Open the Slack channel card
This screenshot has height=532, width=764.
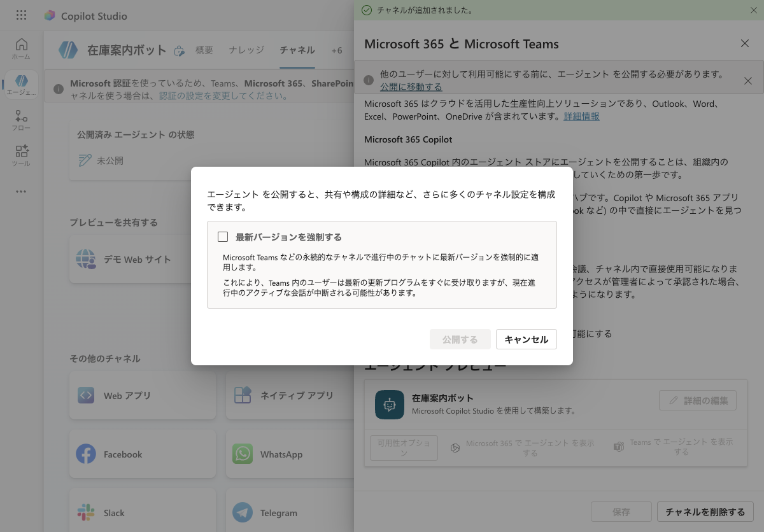[143, 511]
